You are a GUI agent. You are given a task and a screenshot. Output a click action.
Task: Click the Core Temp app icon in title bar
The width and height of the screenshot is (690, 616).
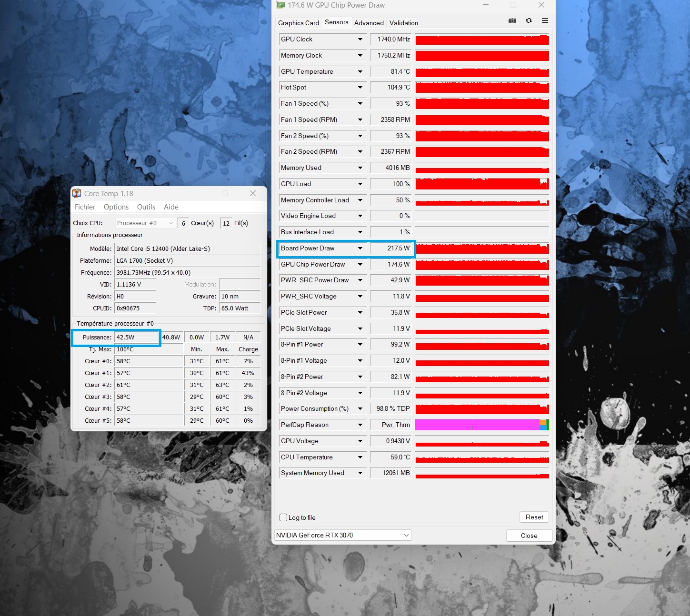[x=77, y=193]
